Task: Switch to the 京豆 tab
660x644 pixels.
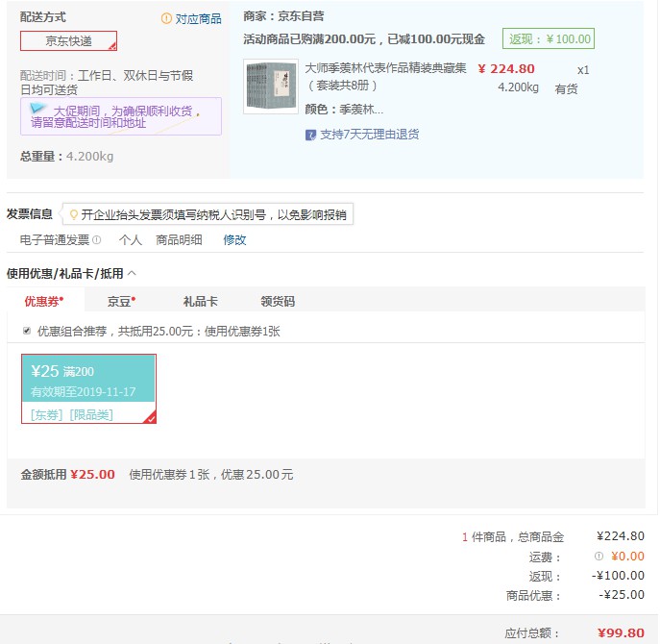Action: [121, 302]
